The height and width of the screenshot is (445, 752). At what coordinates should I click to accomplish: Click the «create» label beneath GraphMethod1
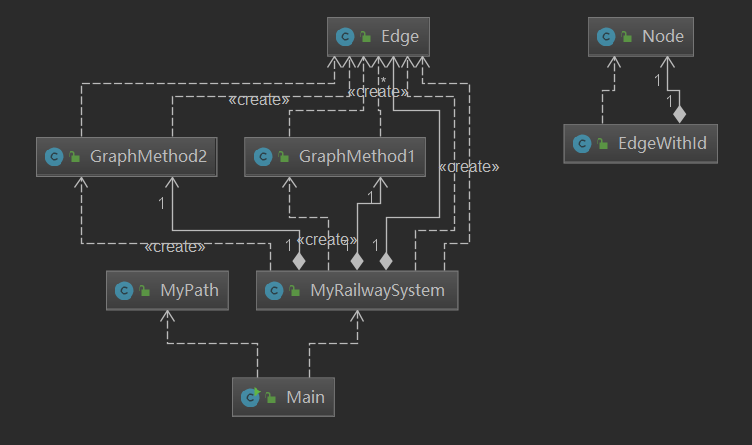click(327, 240)
